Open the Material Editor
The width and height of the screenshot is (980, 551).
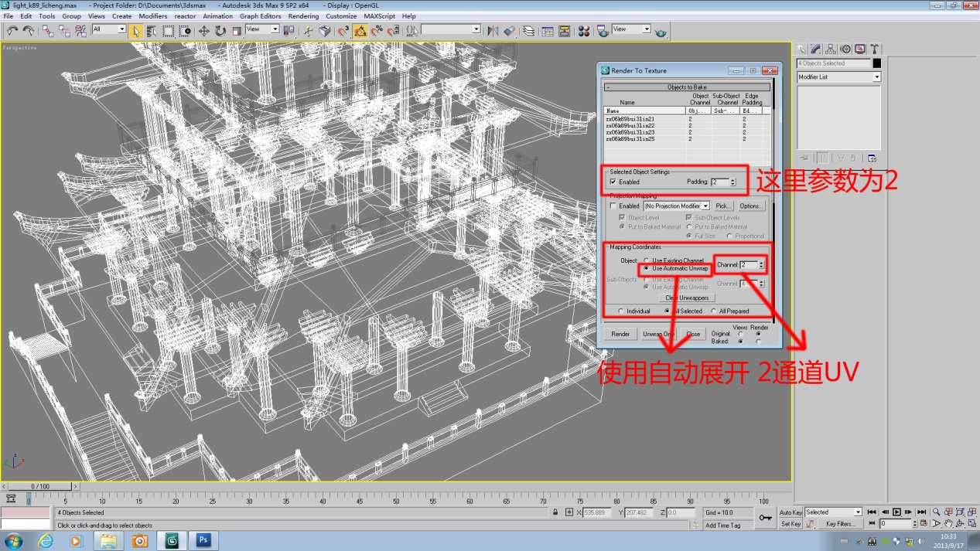tap(584, 31)
